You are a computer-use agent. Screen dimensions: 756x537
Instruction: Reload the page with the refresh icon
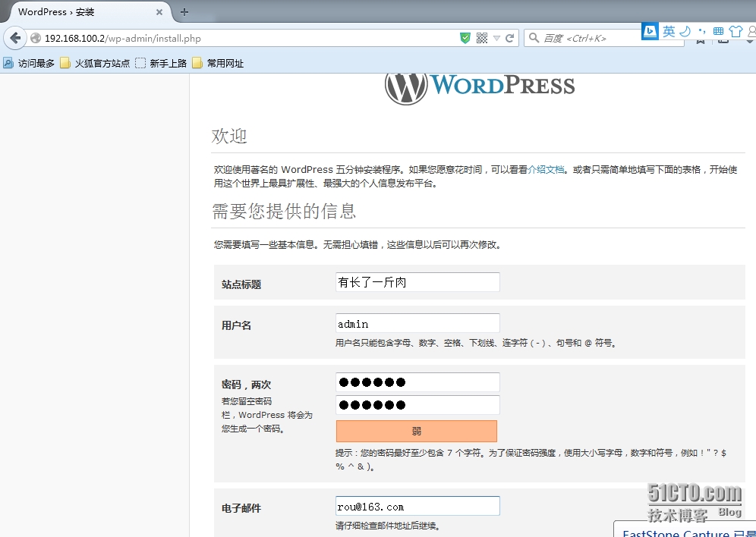tap(509, 38)
